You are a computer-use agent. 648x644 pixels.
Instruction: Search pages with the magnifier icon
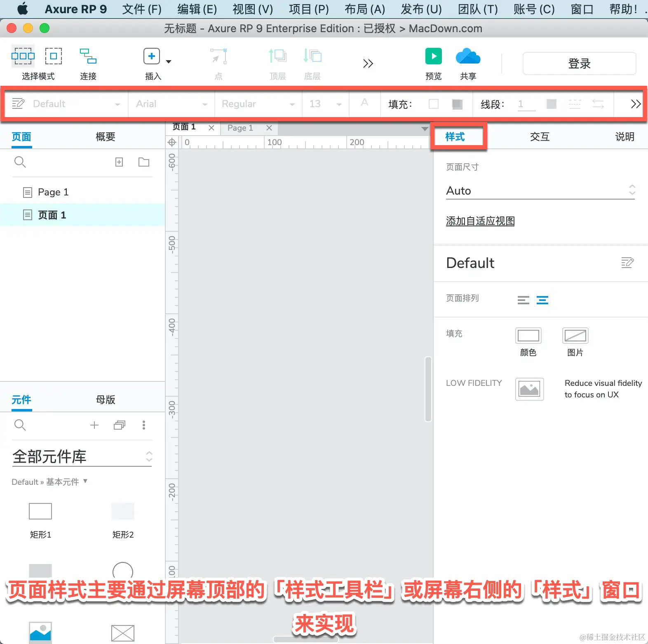coord(20,162)
